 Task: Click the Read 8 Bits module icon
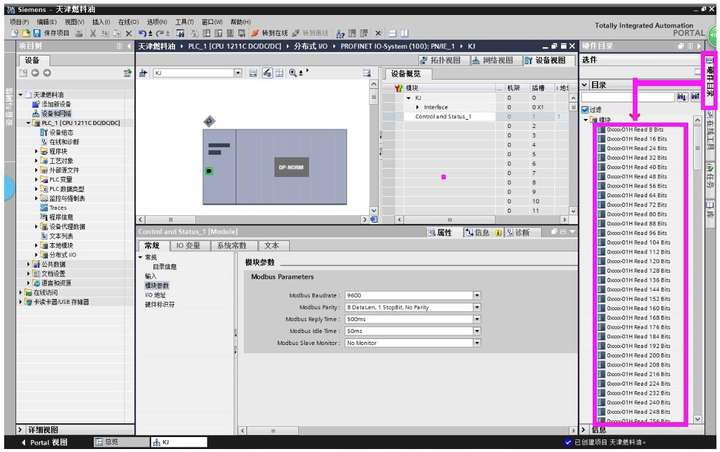pos(602,130)
